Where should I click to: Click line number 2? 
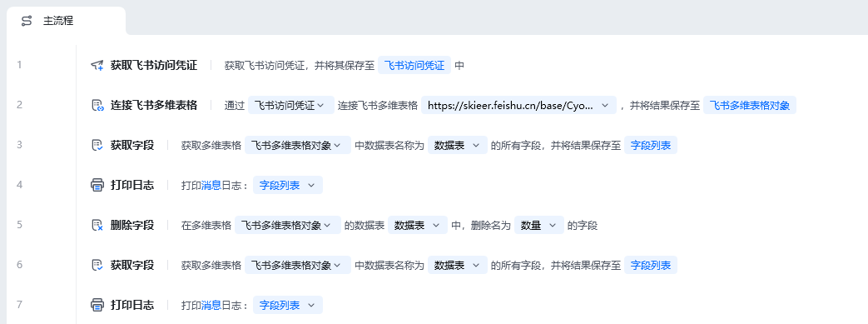(x=19, y=105)
